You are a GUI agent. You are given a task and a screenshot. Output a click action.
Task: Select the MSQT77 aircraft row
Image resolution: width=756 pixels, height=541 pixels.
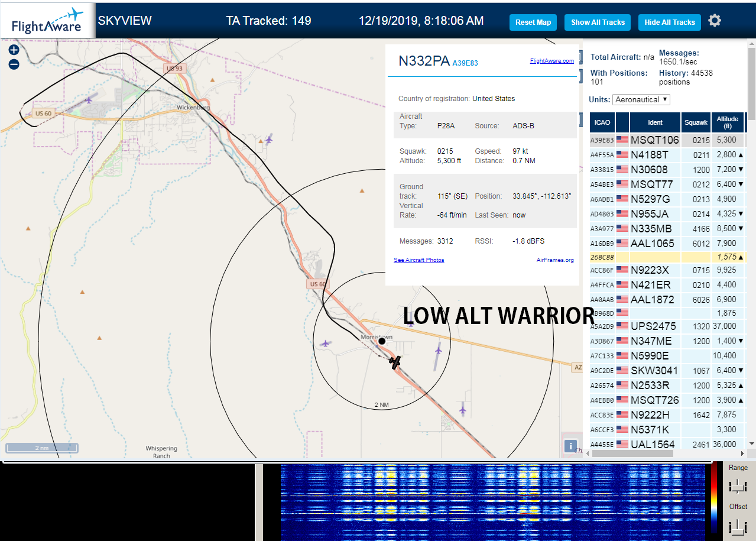coord(667,184)
